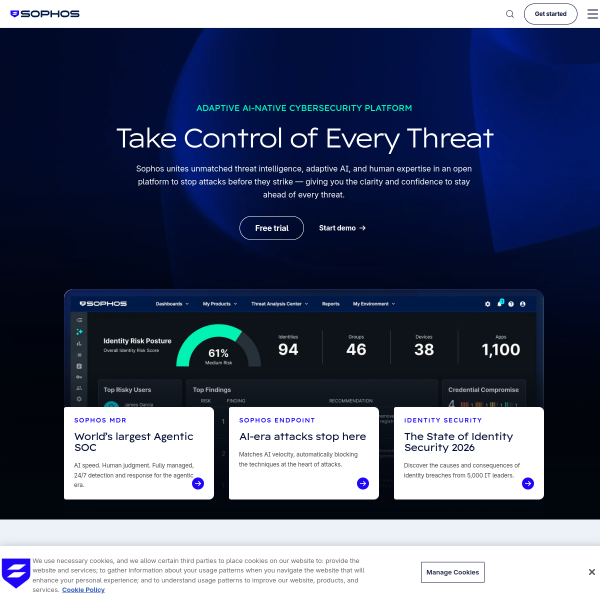Open arrow on Sophos Endpoint card
The image size is (600, 600).
pyautogui.click(x=363, y=483)
